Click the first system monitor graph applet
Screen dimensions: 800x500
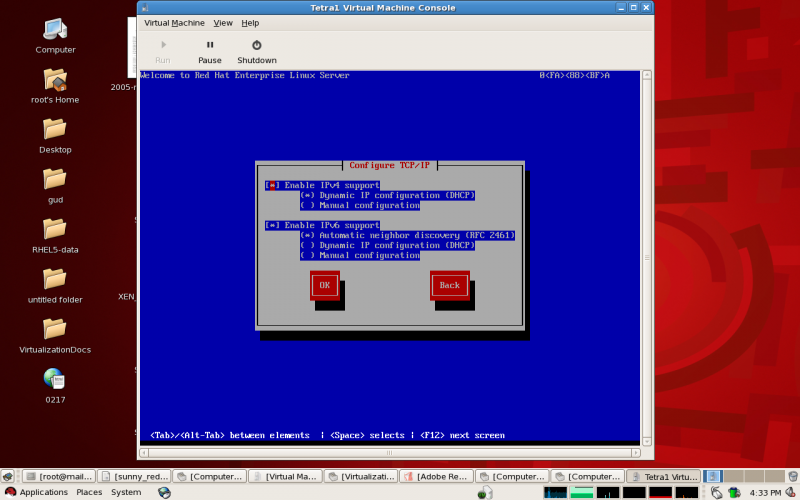tap(556, 492)
